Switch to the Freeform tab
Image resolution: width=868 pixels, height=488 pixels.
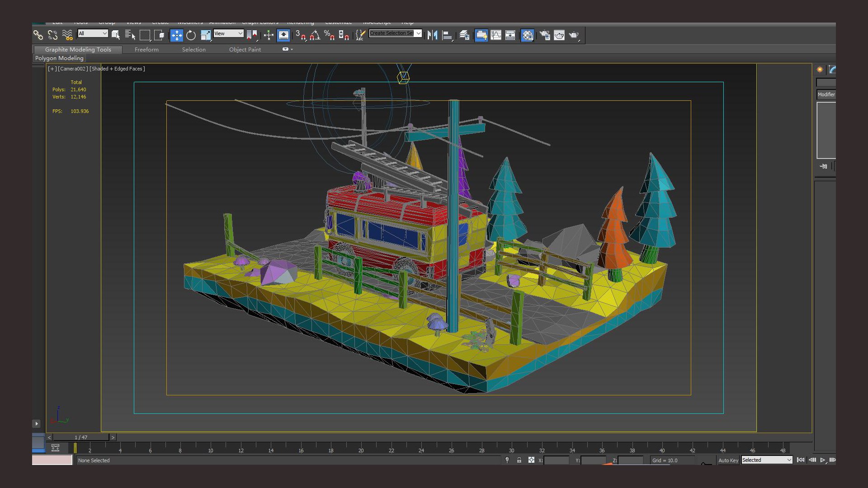point(146,50)
